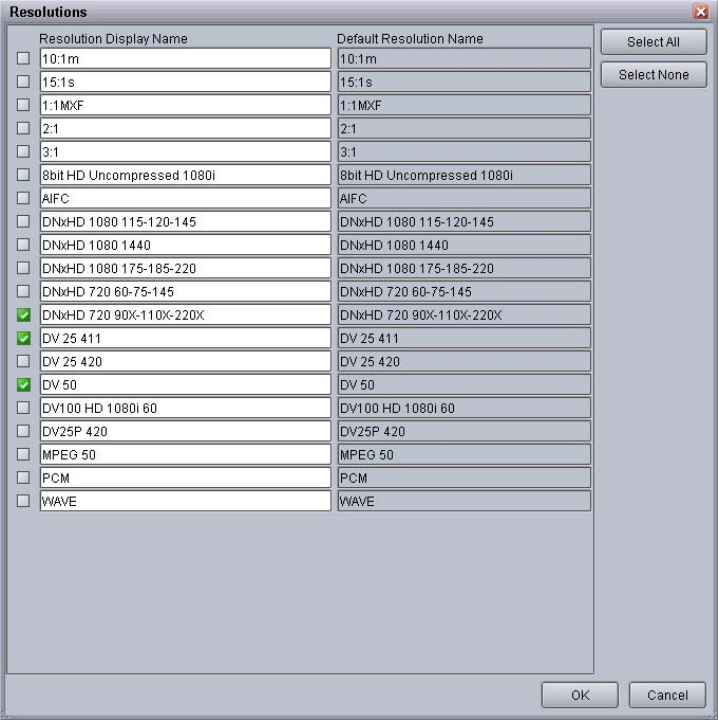Check the WAVE checkbox
The width and height of the screenshot is (718, 720).
tap(23, 501)
